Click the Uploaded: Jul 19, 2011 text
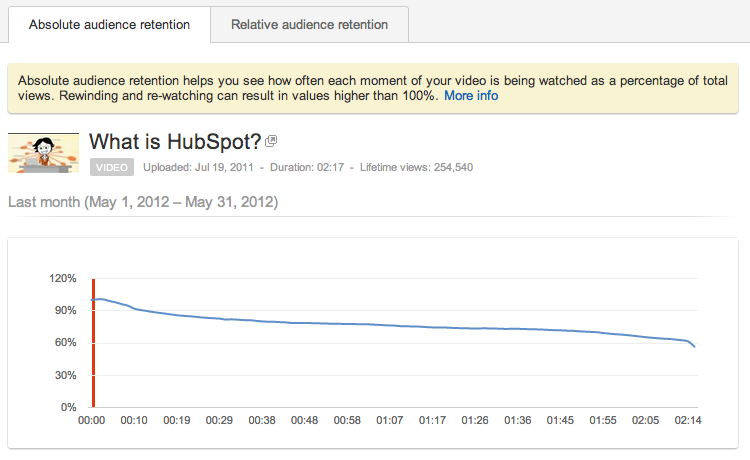The height and width of the screenshot is (460, 750). point(198,167)
